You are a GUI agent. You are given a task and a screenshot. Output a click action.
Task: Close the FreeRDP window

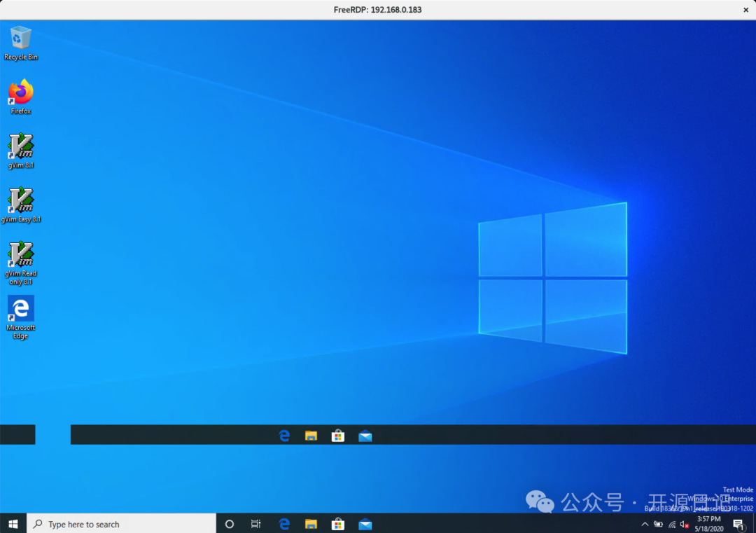click(745, 10)
